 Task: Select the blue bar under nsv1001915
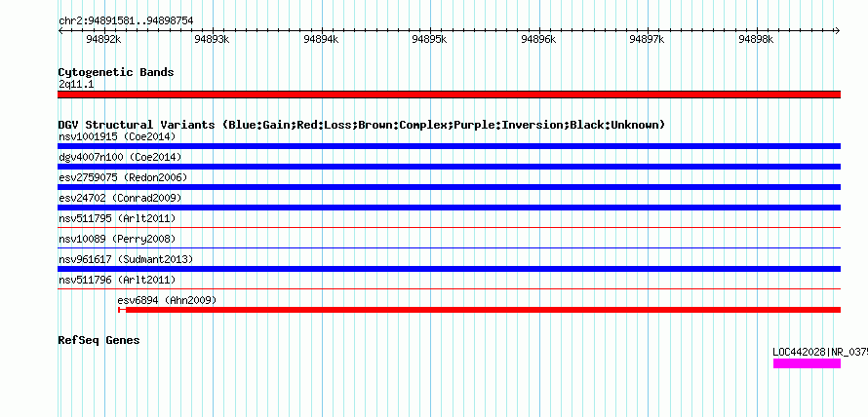pyautogui.click(x=449, y=146)
